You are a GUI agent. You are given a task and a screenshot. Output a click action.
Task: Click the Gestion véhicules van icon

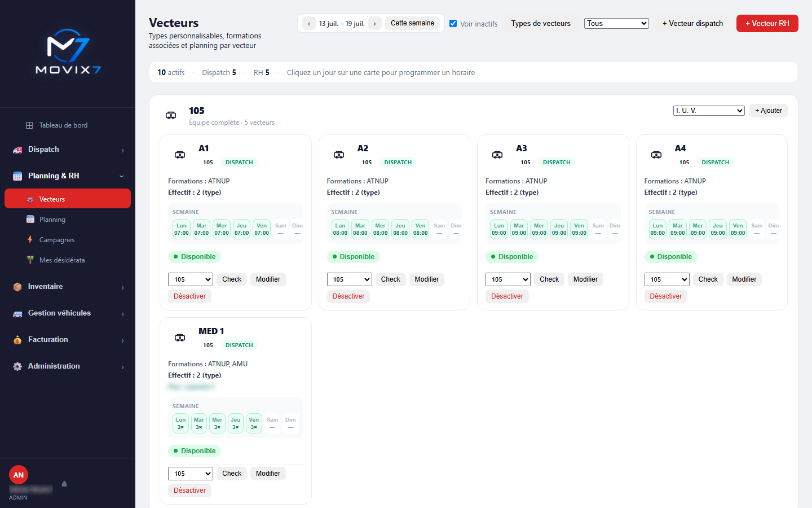click(x=17, y=313)
